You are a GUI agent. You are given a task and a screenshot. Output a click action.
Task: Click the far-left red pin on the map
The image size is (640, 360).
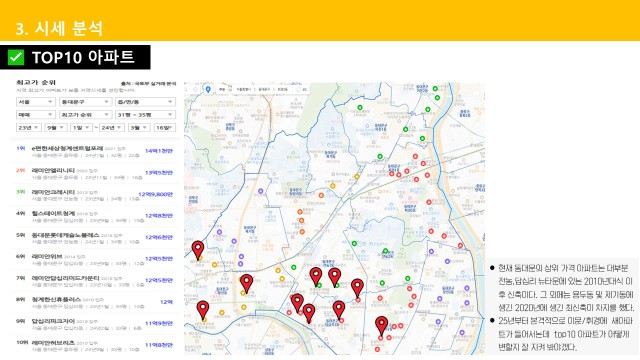[198, 250]
